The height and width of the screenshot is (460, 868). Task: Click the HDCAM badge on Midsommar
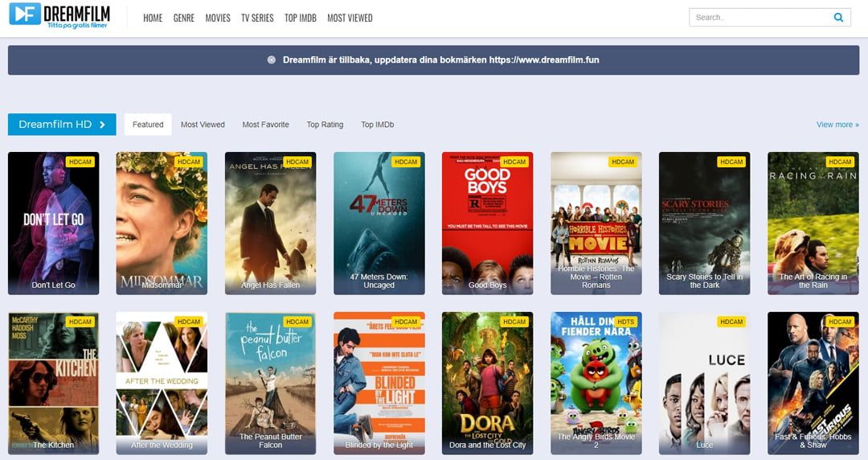(189, 162)
